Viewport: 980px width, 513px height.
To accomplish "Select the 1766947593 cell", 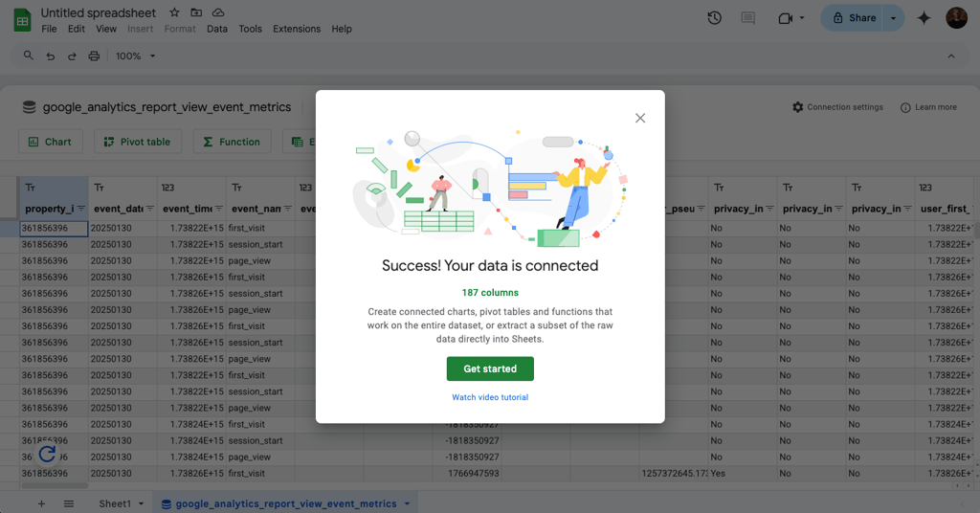I will click(x=467, y=474).
